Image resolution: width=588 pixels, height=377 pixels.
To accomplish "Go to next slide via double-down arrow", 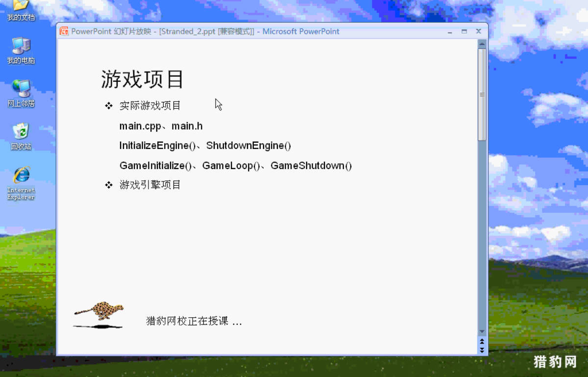I will tap(482, 350).
